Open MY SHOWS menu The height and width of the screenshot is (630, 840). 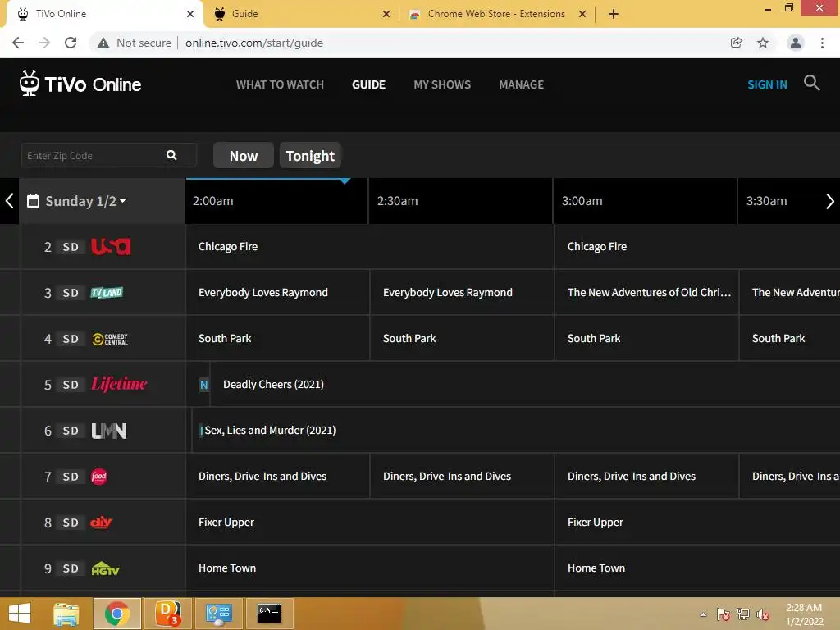442,84
